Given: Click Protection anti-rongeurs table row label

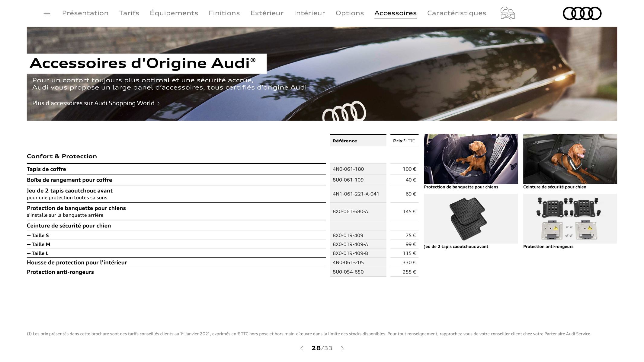Looking at the screenshot, I should point(60,272).
